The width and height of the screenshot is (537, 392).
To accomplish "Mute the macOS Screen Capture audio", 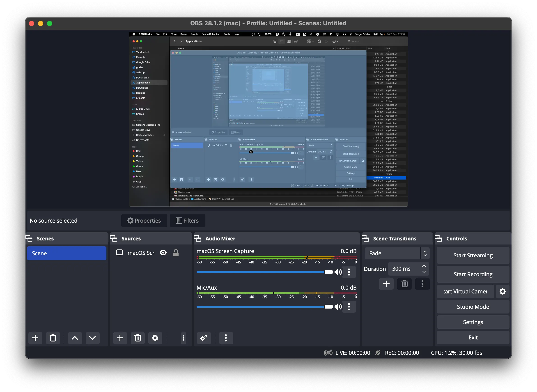I will pyautogui.click(x=338, y=272).
